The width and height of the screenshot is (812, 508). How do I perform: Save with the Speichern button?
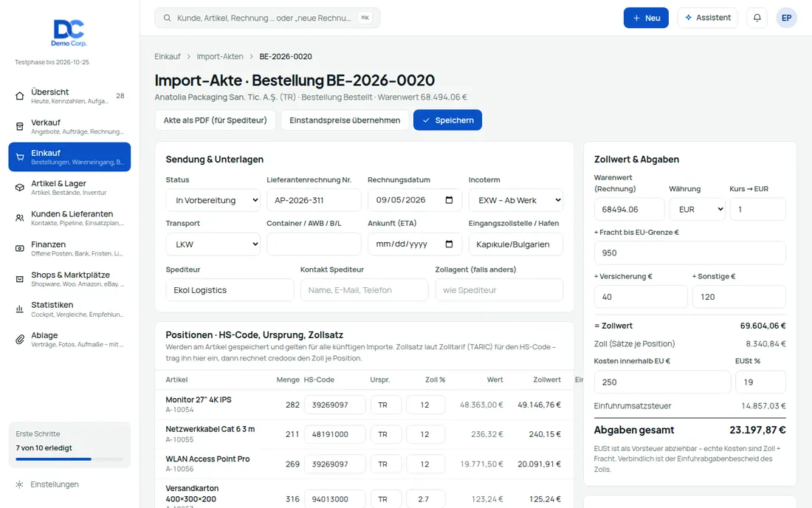447,120
